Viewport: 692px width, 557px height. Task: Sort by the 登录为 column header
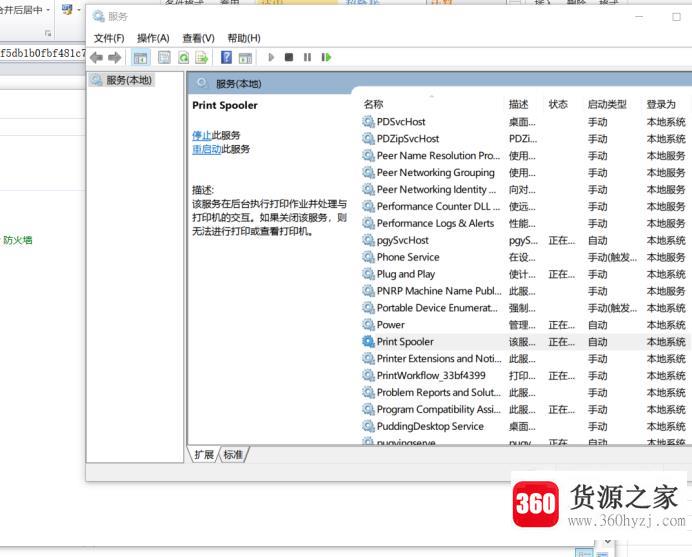661,105
